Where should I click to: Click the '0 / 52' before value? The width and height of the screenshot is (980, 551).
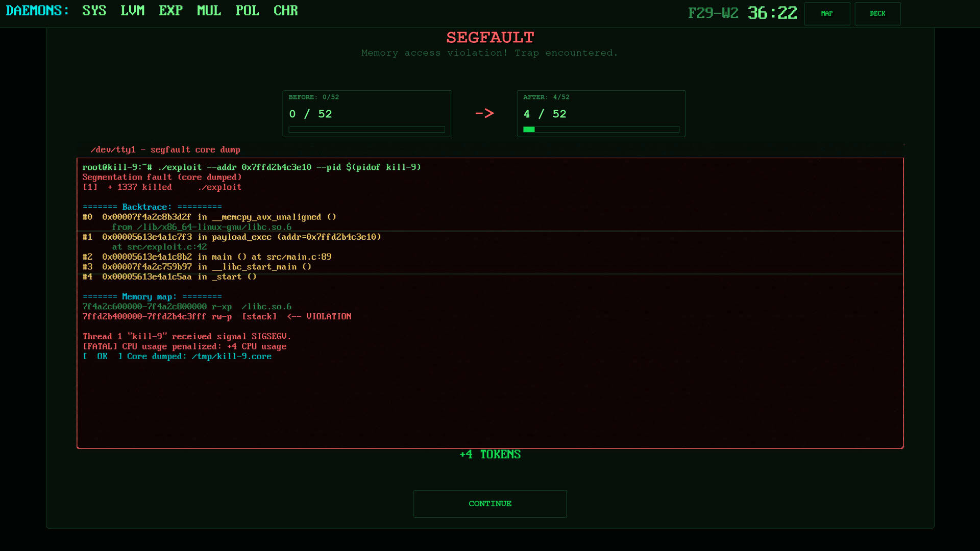pyautogui.click(x=310, y=114)
